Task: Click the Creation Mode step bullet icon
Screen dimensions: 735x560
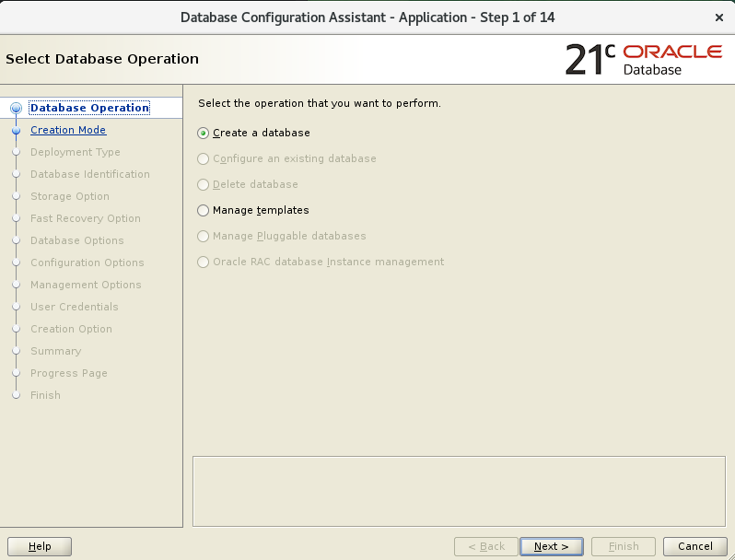Action: click(x=16, y=130)
